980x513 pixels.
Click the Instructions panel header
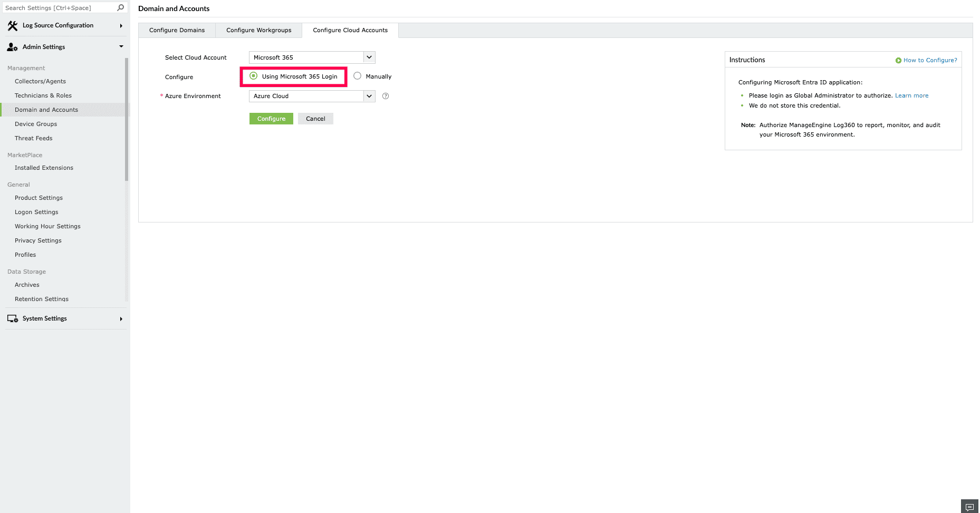click(747, 60)
